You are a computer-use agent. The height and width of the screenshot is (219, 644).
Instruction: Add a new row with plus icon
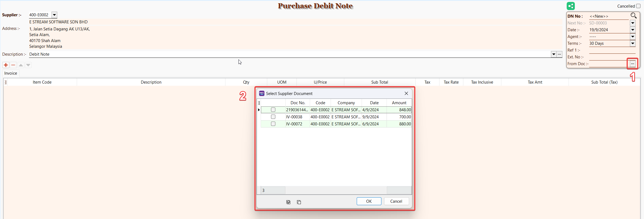[6, 65]
